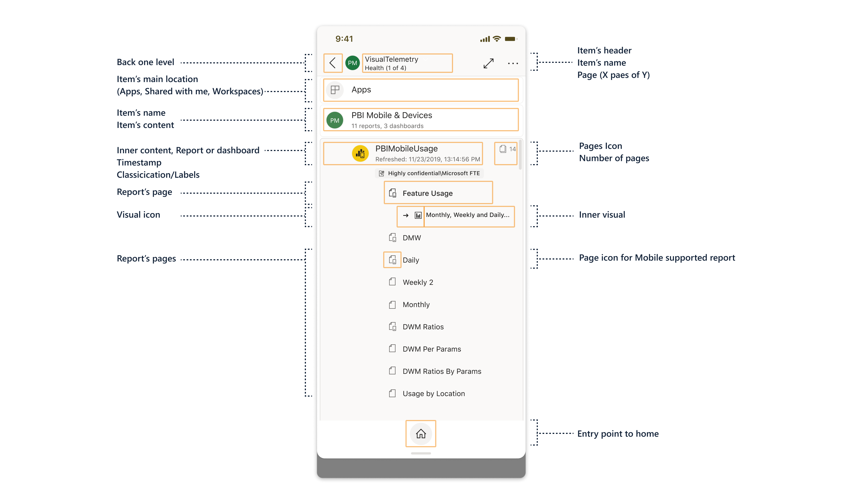This screenshot has height=504, width=841.
Task: Open the expand to full screen icon
Action: 489,63
